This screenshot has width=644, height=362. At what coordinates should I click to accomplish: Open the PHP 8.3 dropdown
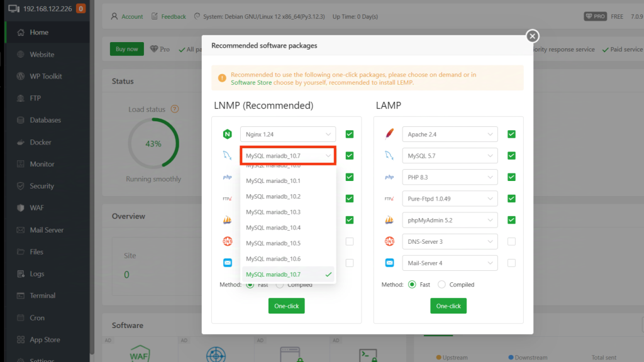tap(449, 177)
